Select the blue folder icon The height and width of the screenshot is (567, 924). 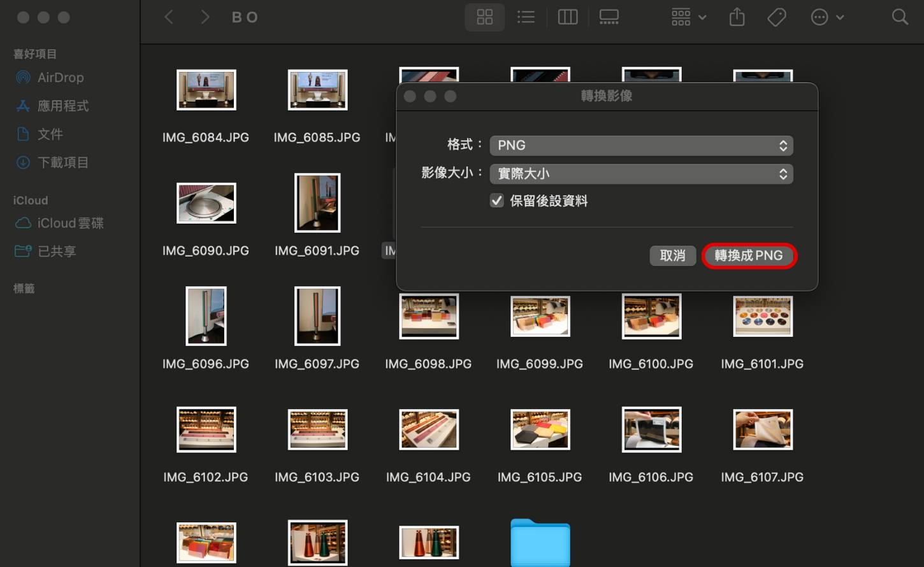click(540, 543)
